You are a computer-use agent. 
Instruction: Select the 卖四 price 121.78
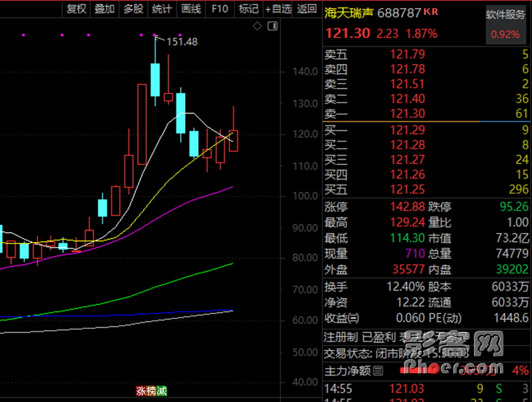click(x=407, y=69)
